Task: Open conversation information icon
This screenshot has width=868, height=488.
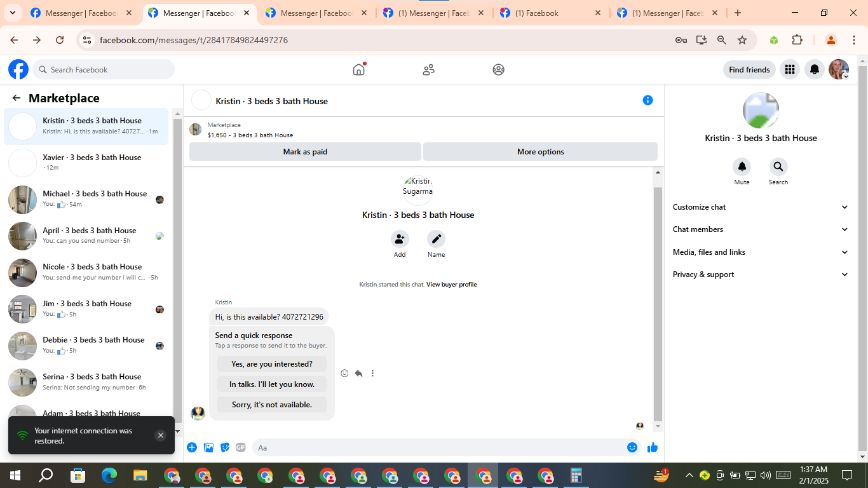Action: tap(648, 100)
